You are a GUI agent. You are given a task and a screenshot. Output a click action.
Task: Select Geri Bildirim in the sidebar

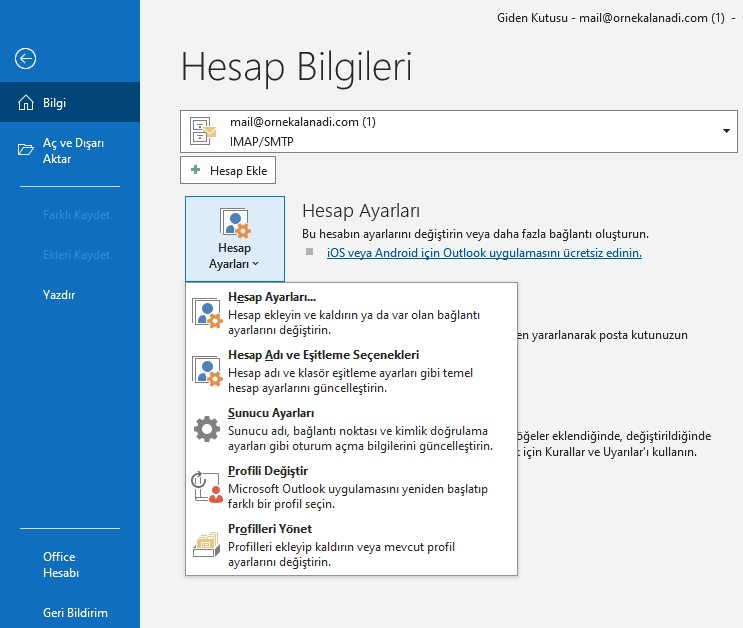(x=75, y=613)
